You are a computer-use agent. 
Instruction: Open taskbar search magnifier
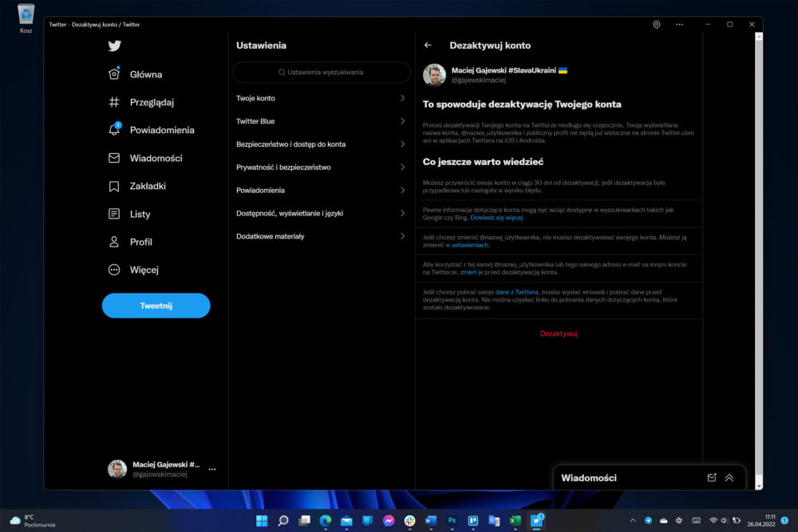click(283, 520)
